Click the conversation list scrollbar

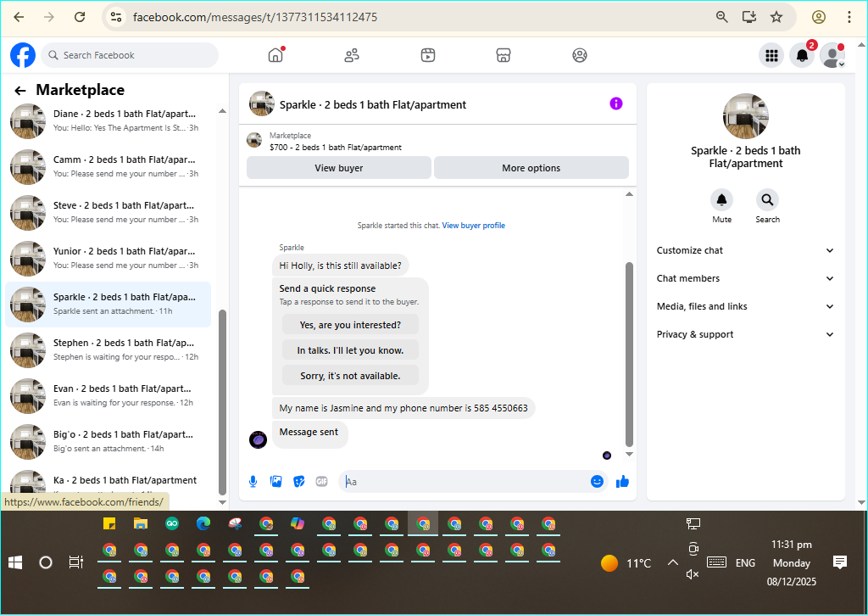click(x=223, y=402)
